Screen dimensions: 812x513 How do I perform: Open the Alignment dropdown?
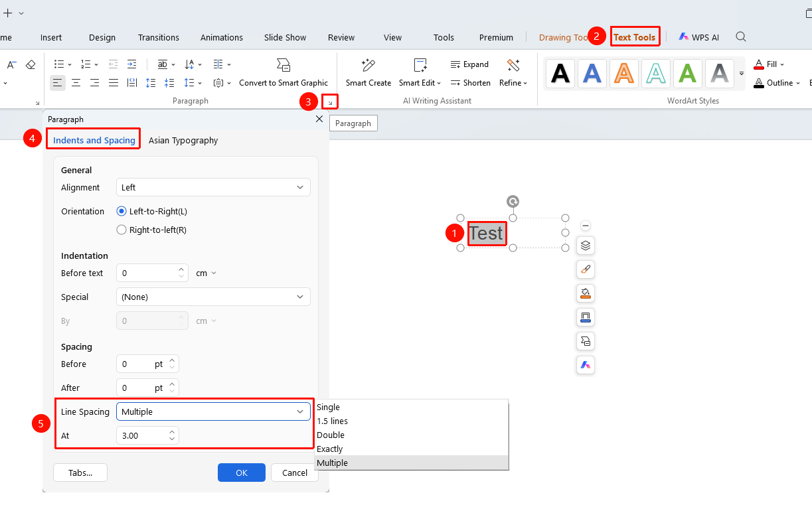pyautogui.click(x=213, y=188)
